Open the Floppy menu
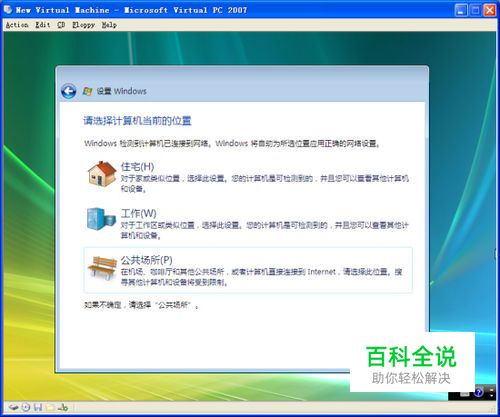The width and height of the screenshot is (500, 417). tap(84, 25)
